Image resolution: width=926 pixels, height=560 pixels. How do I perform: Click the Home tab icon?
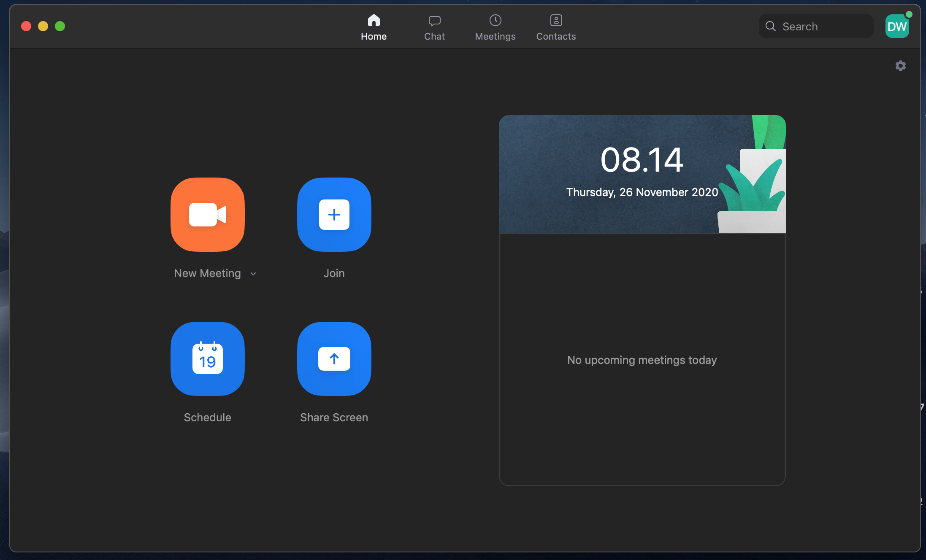point(373,20)
